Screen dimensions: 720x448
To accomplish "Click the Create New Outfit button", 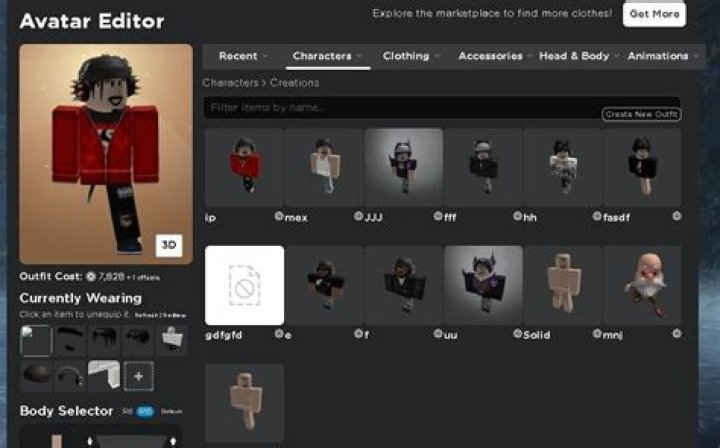I will [641, 114].
